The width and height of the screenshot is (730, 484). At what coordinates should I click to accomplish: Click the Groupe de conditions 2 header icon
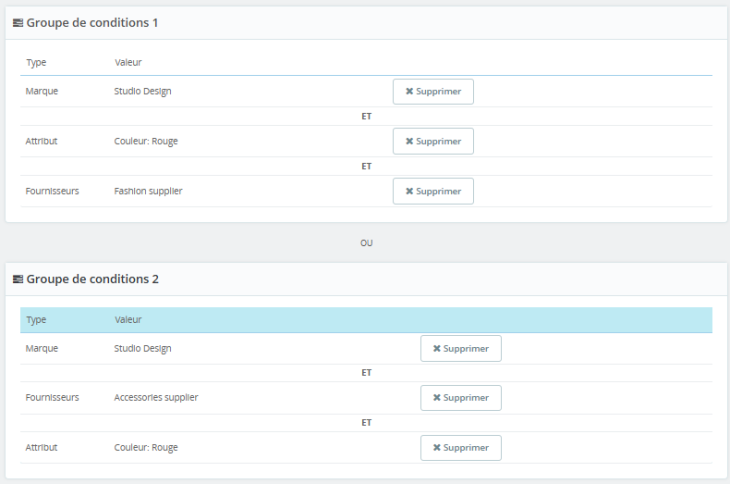click(x=18, y=279)
